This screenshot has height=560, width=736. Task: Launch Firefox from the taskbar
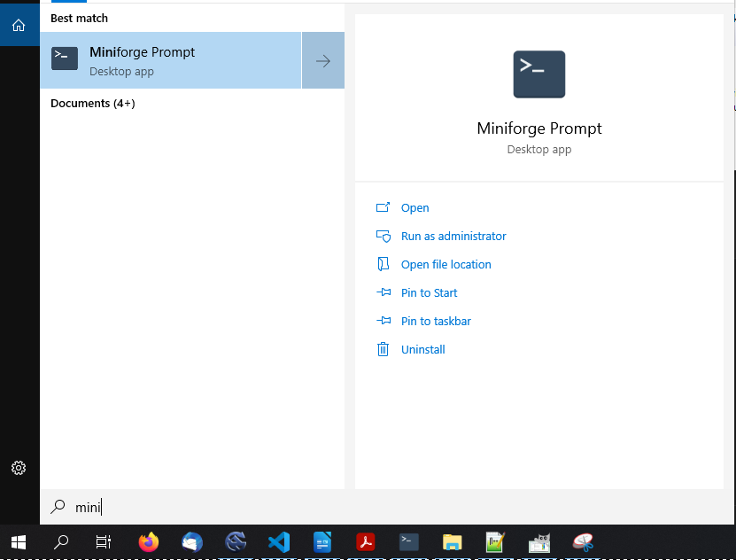click(x=148, y=542)
